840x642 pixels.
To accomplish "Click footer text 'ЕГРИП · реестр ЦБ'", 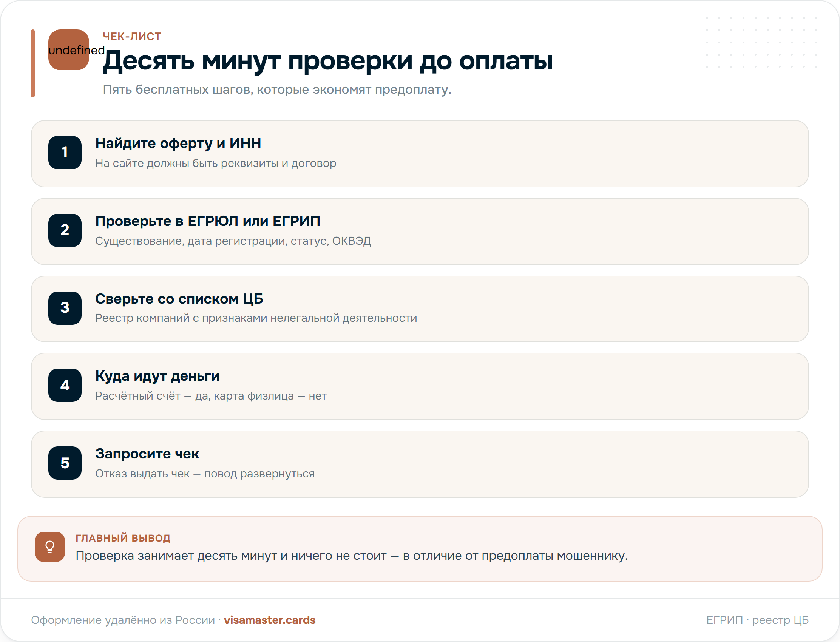I will pos(757,620).
